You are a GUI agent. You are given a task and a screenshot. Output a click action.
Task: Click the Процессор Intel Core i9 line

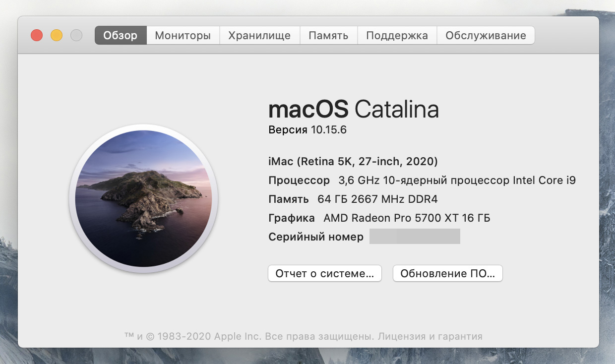click(x=422, y=181)
